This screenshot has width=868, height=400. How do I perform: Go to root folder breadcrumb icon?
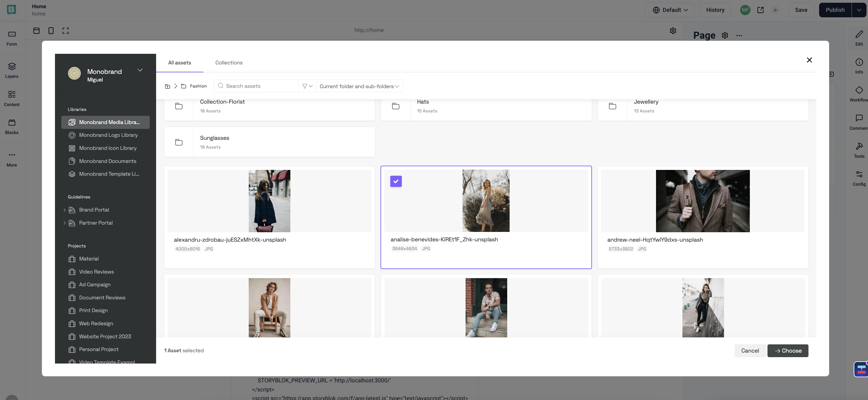click(167, 86)
